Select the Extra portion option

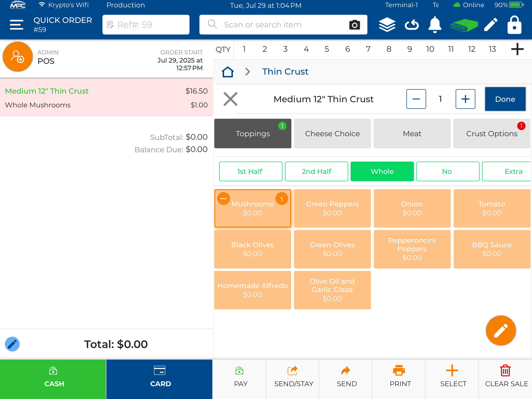(x=507, y=171)
